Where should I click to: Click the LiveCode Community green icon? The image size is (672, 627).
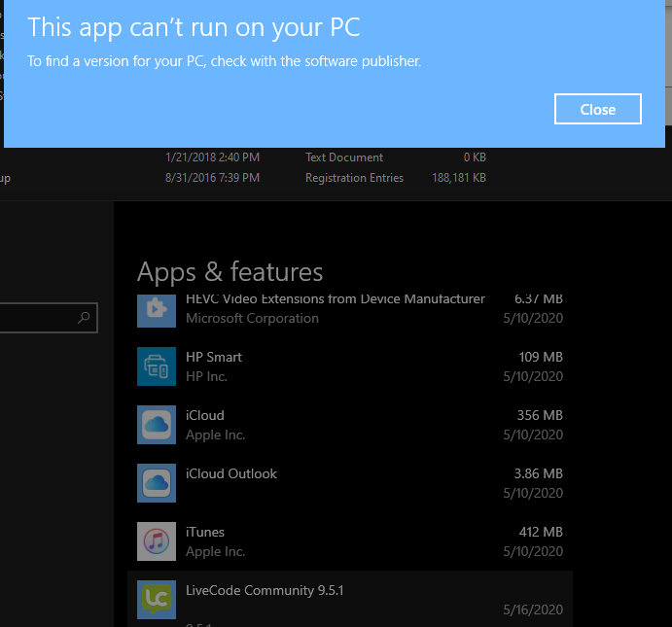coord(156,600)
